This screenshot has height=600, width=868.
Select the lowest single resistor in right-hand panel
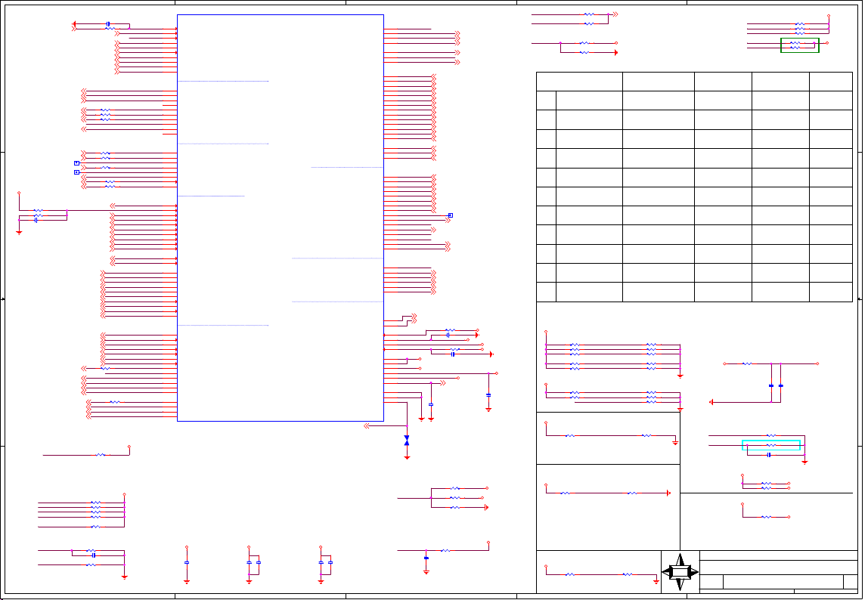pos(766,517)
